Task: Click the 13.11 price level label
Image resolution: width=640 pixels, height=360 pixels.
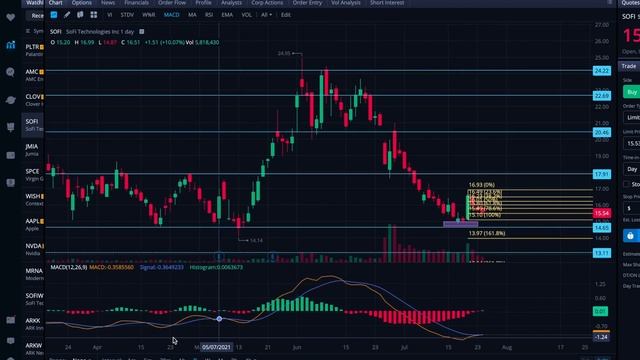Action: [x=602, y=253]
